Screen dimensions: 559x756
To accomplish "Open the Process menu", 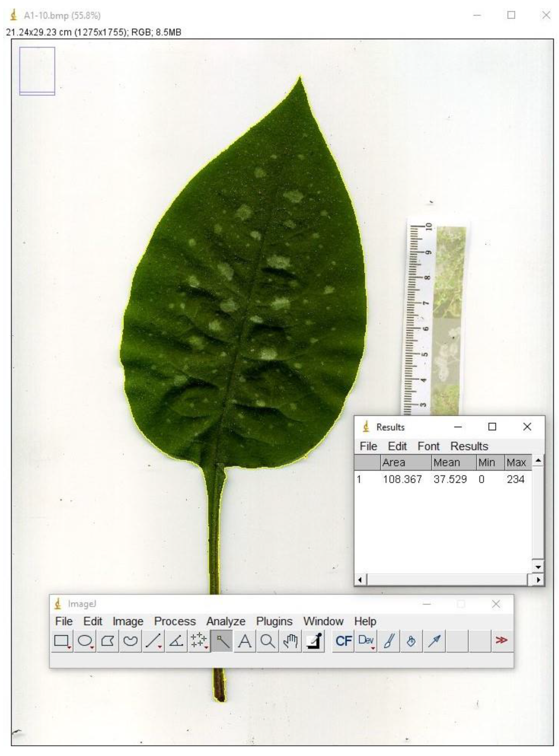I will [175, 621].
